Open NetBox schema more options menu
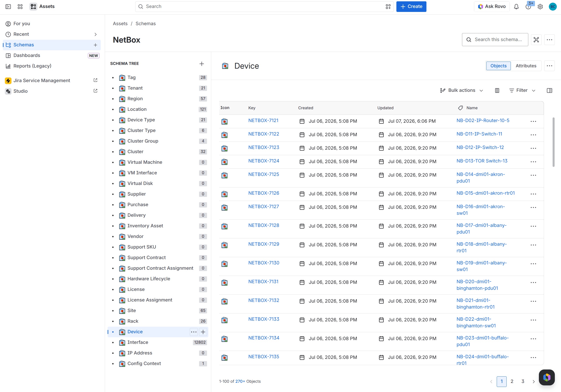The height and width of the screenshot is (392, 561). click(x=549, y=40)
